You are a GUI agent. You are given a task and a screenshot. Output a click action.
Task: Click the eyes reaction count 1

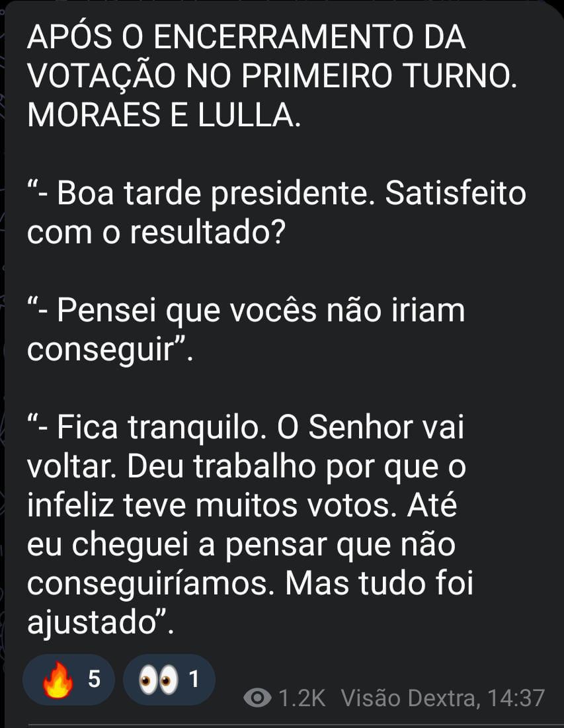[x=194, y=679]
